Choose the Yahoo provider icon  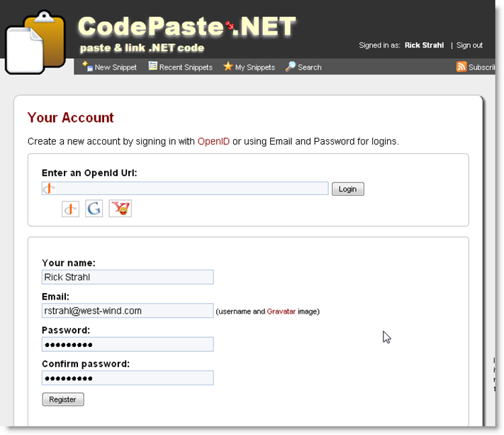click(x=121, y=209)
